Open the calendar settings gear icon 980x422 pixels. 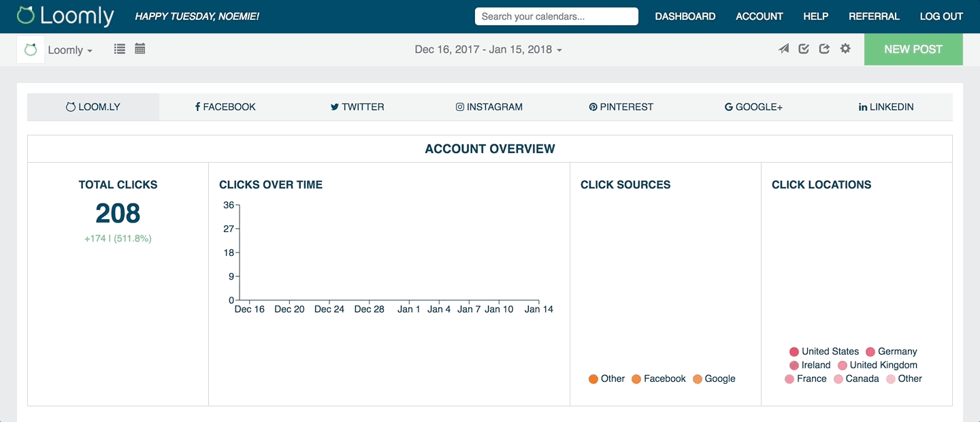pos(845,48)
